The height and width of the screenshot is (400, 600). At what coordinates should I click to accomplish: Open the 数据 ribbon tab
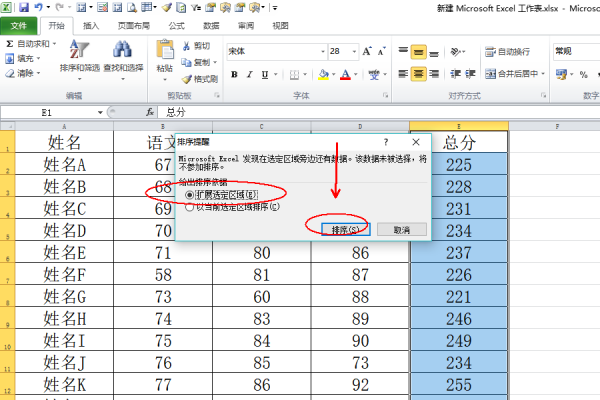click(211, 24)
